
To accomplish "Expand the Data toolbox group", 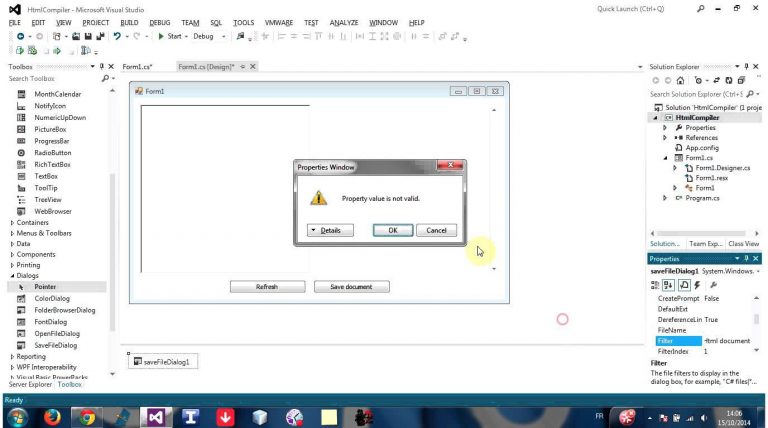I will pyautogui.click(x=12, y=243).
